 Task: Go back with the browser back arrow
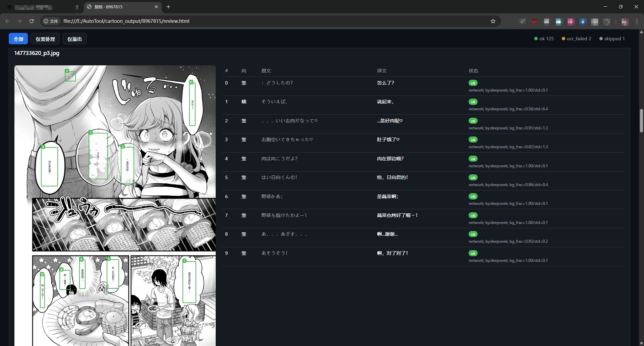tap(7, 21)
